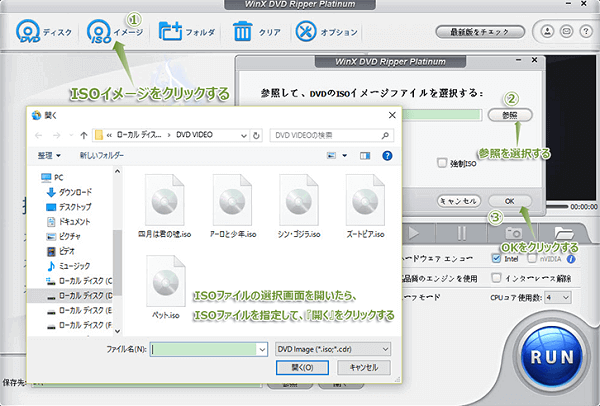Select ローカル ディスク (C in navigation tree
Viewport: 600px width, 406px height.
79,281
